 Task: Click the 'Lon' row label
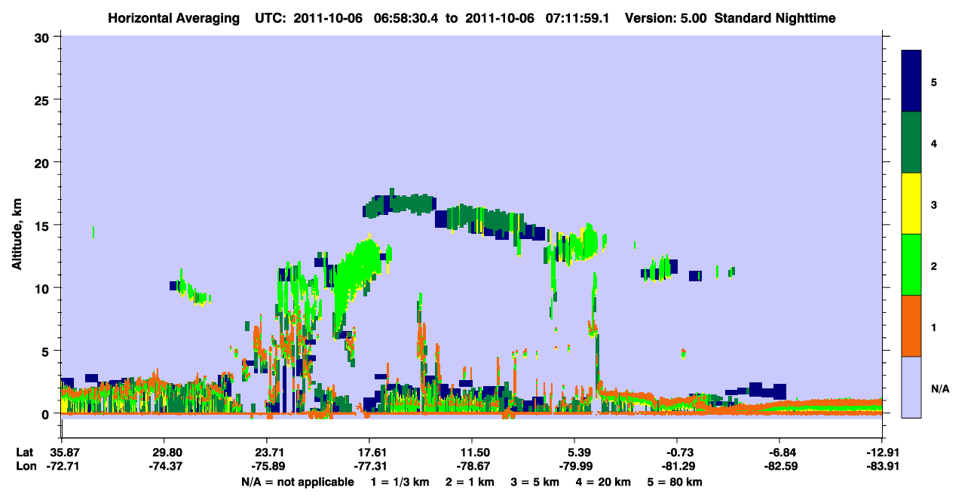pyautogui.click(x=25, y=466)
